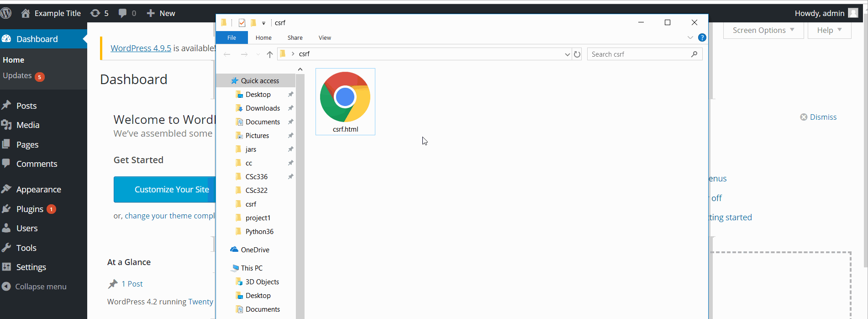
Task: Select project1 folder in navigation pane
Action: (258, 218)
